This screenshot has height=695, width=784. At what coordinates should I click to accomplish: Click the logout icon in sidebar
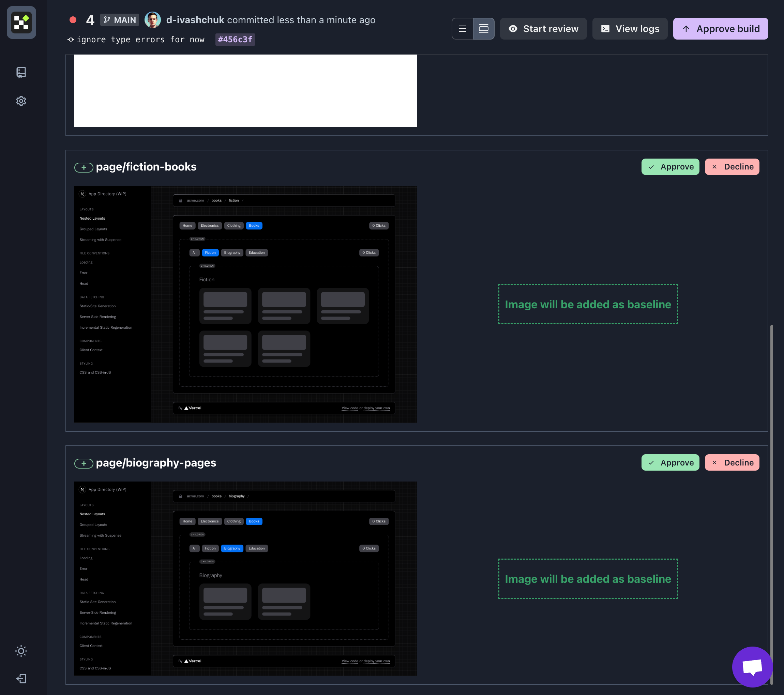click(21, 679)
